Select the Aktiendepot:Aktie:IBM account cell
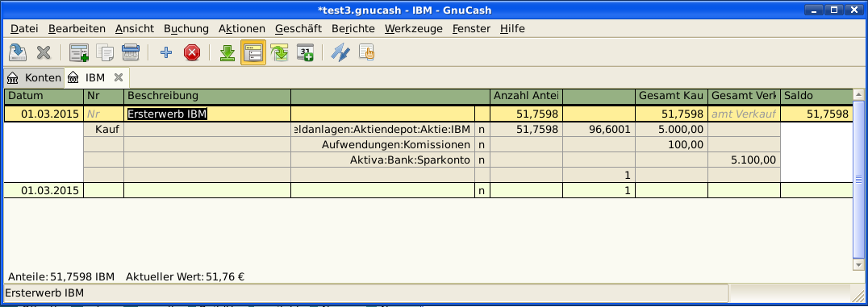The image size is (868, 307). pos(383,130)
